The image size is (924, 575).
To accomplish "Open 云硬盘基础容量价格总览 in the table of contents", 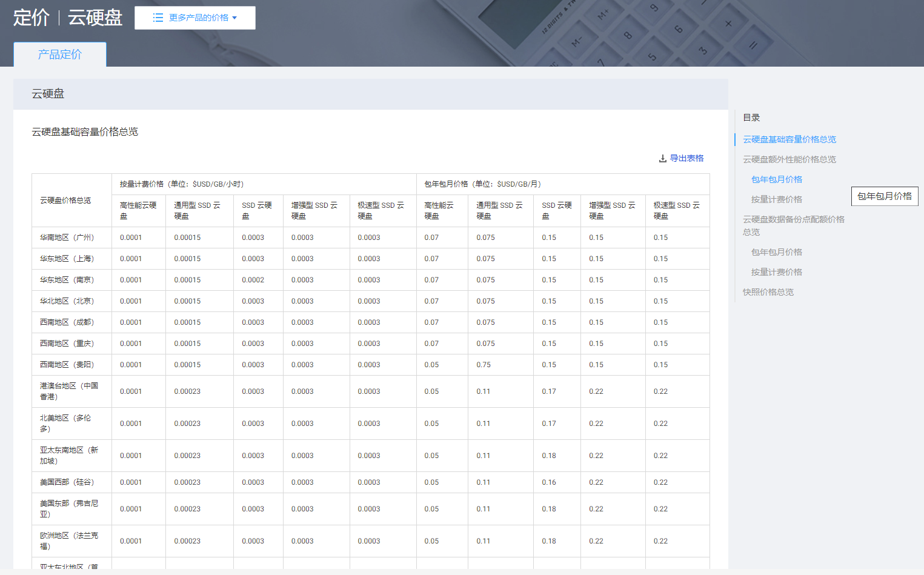I will [x=789, y=139].
